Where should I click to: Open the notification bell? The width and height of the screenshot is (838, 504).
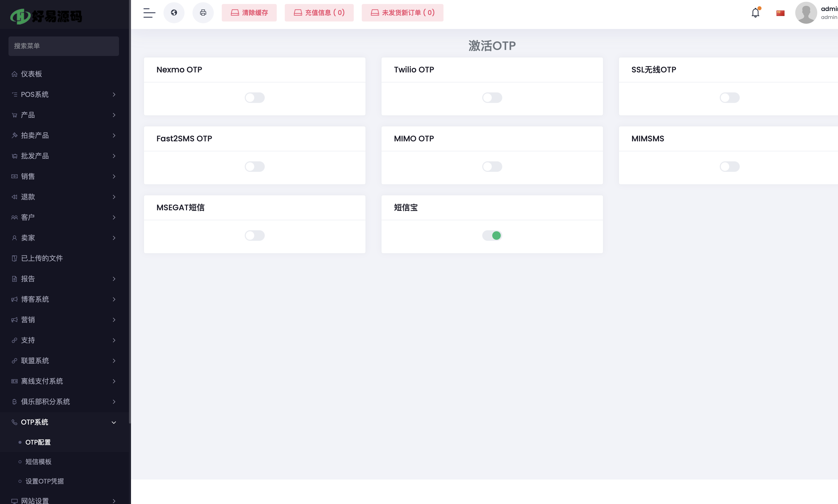(x=755, y=13)
